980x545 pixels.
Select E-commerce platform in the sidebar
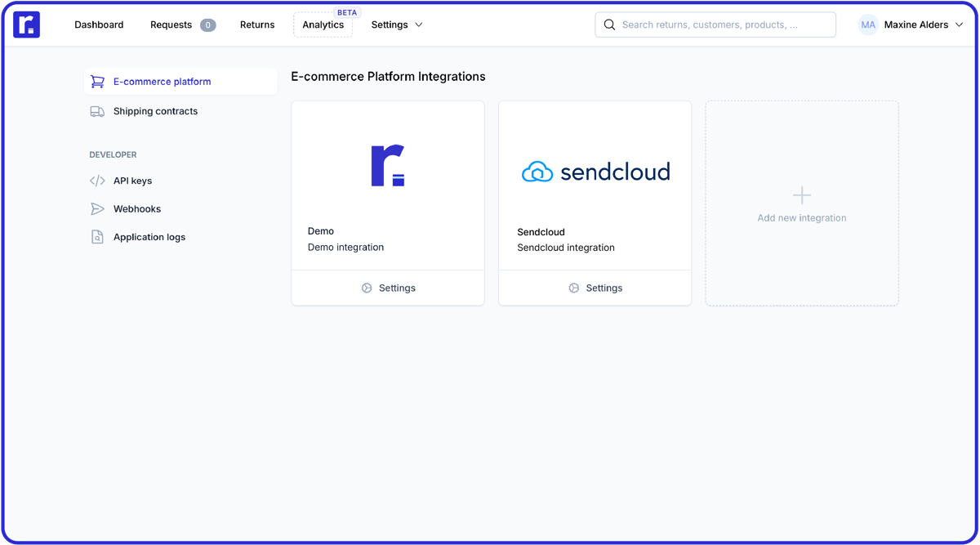point(180,82)
